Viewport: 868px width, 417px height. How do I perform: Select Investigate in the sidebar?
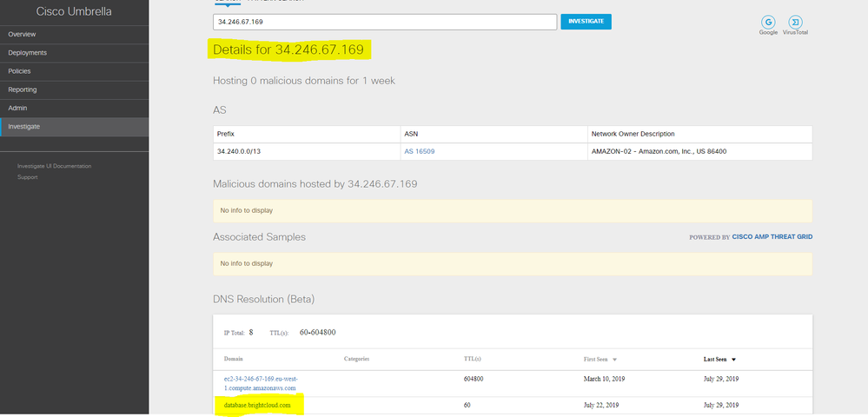point(74,127)
